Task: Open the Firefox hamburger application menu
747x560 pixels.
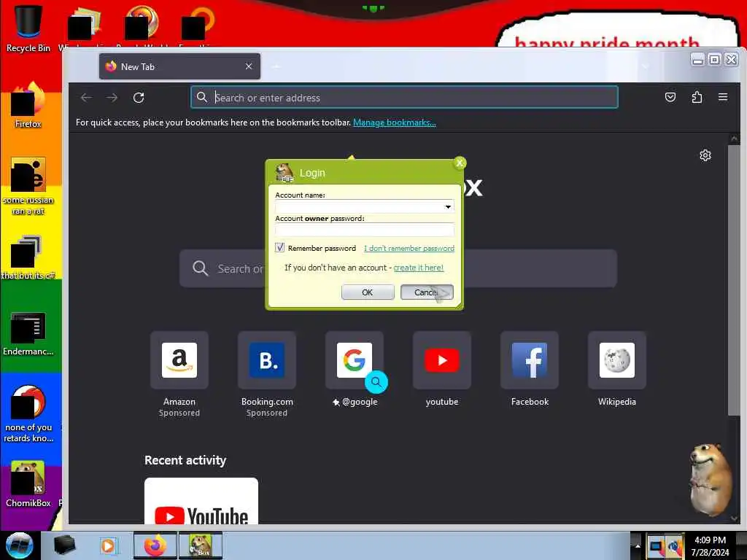Action: (723, 97)
